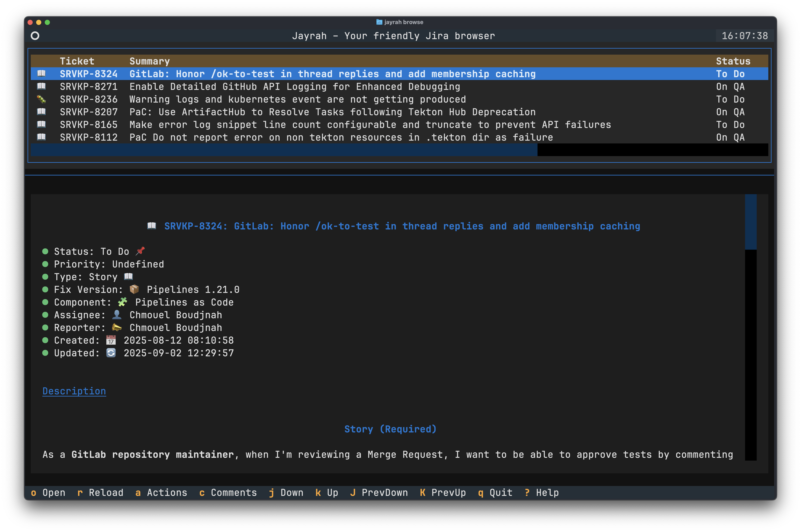Select ticket SRVKP-8271 row

click(399, 86)
